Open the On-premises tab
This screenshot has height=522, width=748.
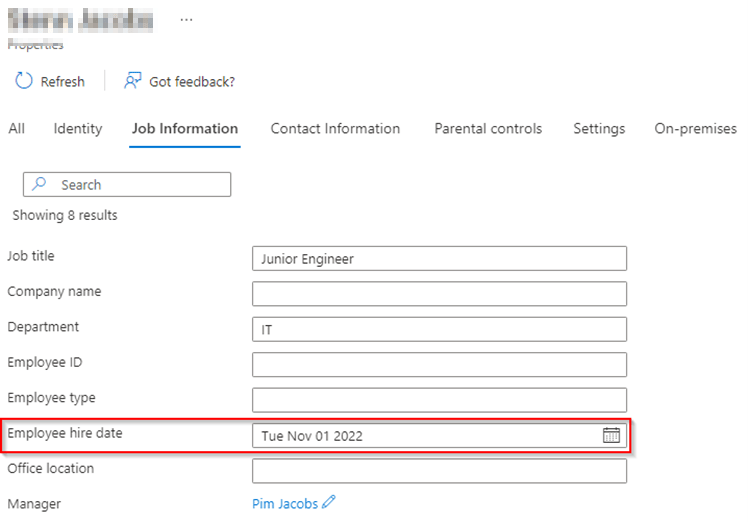click(695, 129)
